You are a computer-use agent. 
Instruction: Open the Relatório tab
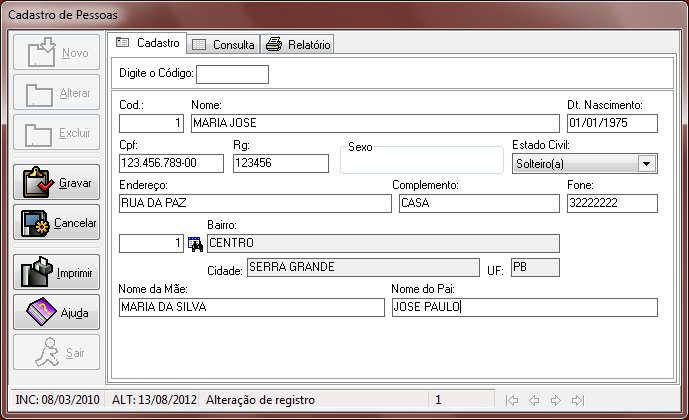[298, 44]
